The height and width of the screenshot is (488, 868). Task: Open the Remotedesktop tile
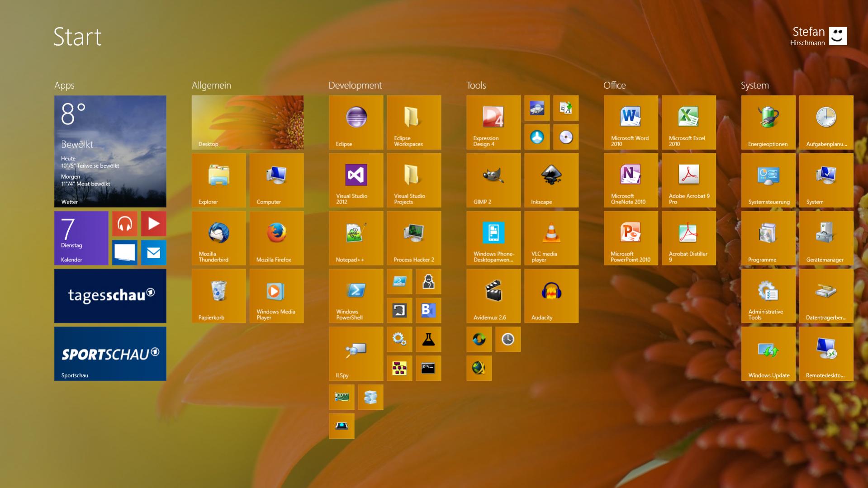(827, 354)
